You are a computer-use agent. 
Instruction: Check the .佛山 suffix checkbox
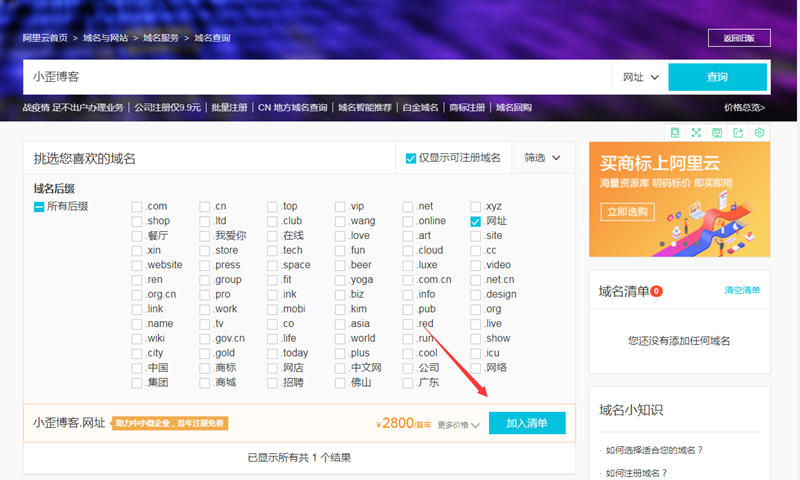340,383
